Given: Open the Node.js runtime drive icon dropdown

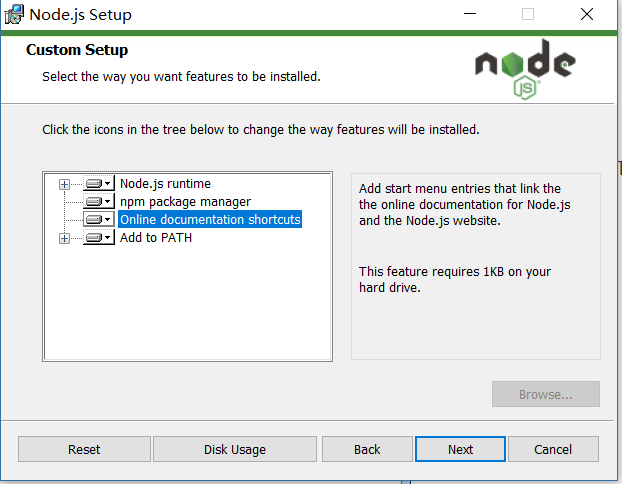Looking at the screenshot, I should (x=98, y=184).
